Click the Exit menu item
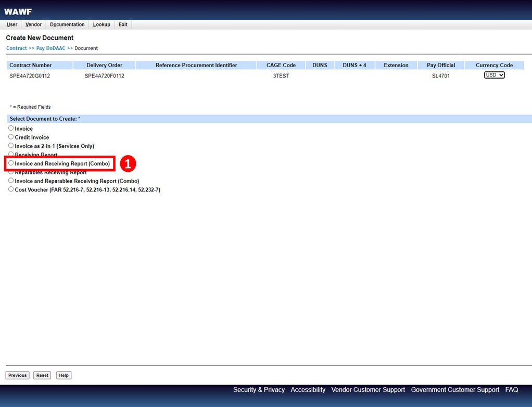This screenshot has height=407, width=532. (x=123, y=24)
